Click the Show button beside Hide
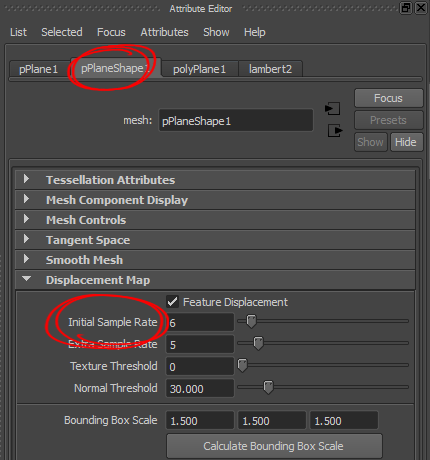This screenshot has width=430, height=460. pos(371,142)
